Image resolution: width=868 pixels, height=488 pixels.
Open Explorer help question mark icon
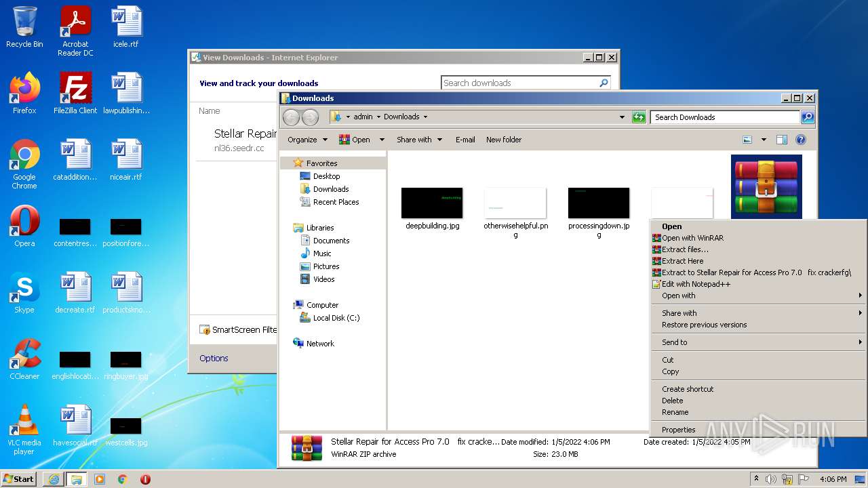click(x=800, y=140)
